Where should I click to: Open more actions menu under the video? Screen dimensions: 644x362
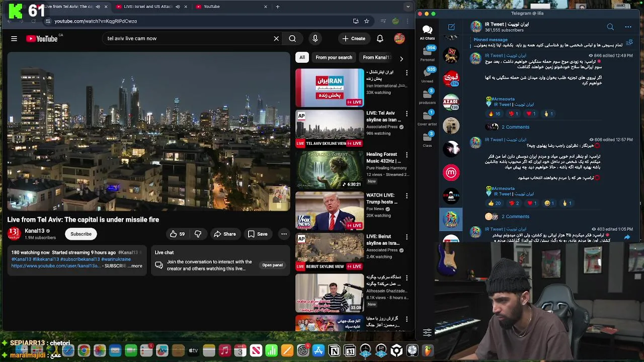pos(284,234)
